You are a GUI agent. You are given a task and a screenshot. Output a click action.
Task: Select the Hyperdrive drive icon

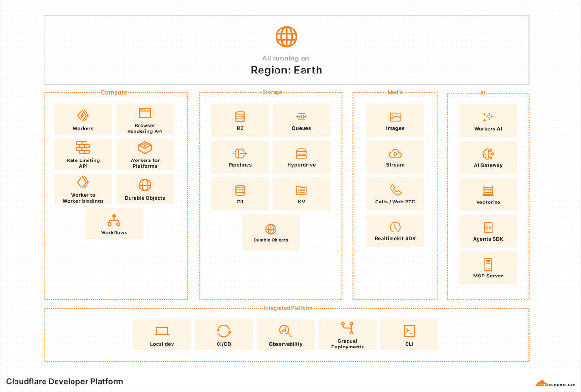[302, 153]
